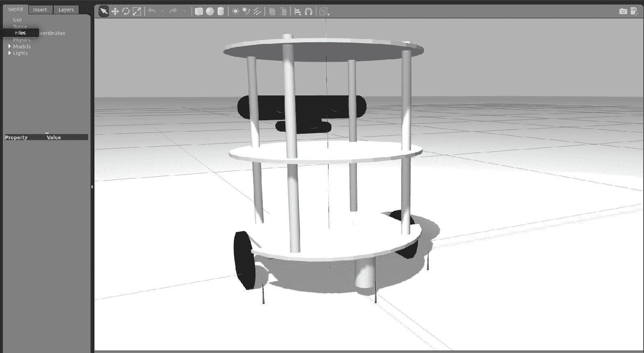Open the align tool dropdown

(298, 11)
